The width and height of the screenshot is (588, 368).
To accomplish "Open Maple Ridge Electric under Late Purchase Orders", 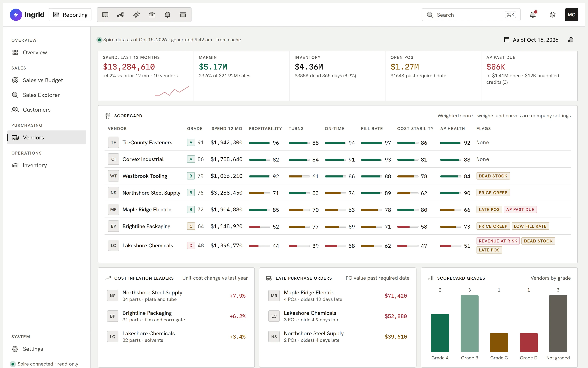I will [337, 296].
